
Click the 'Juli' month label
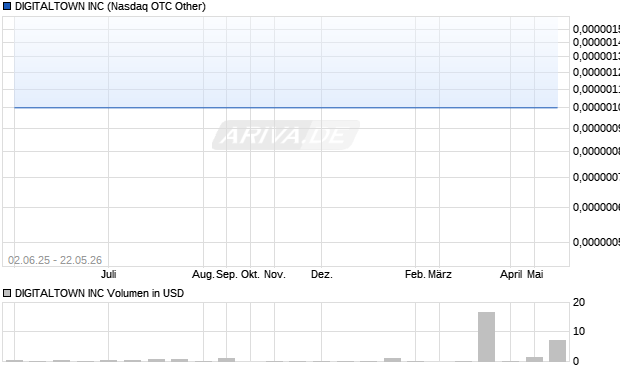point(108,274)
